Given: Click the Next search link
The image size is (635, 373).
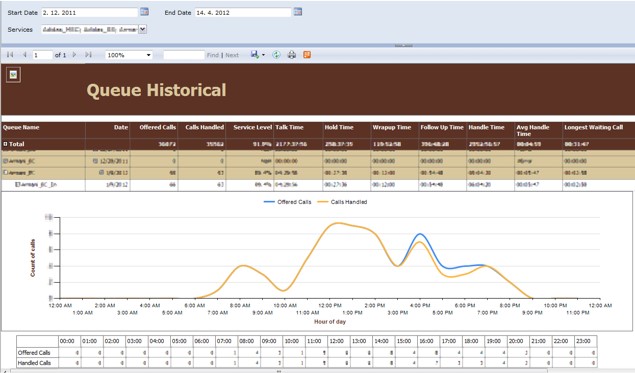Looking at the screenshot, I should point(232,55).
